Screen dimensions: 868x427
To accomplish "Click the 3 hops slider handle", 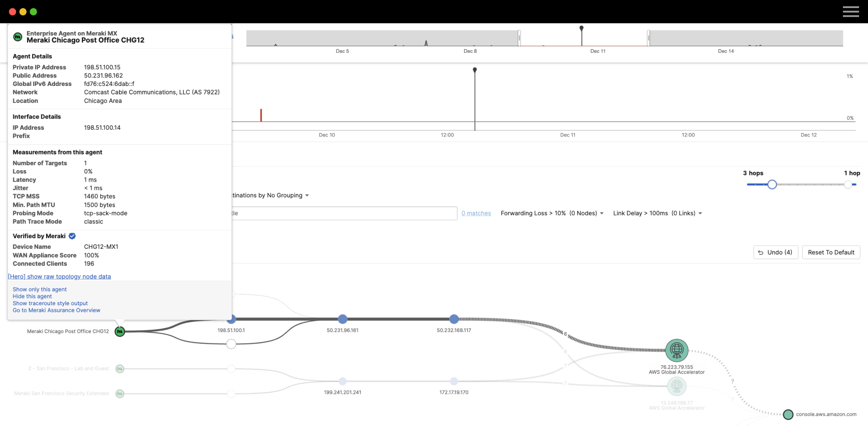I will click(771, 184).
